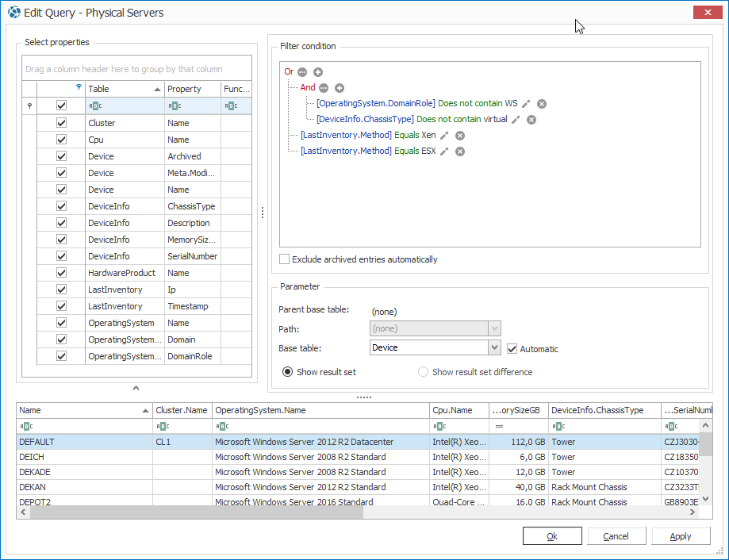The height and width of the screenshot is (560, 729).
Task: Open the Base table dropdown
Action: pyautogui.click(x=494, y=347)
